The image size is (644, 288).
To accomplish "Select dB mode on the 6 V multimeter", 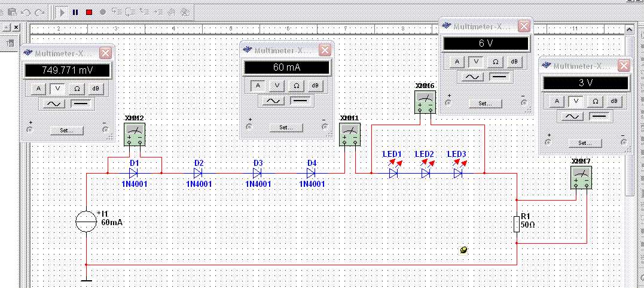I will 514,61.
